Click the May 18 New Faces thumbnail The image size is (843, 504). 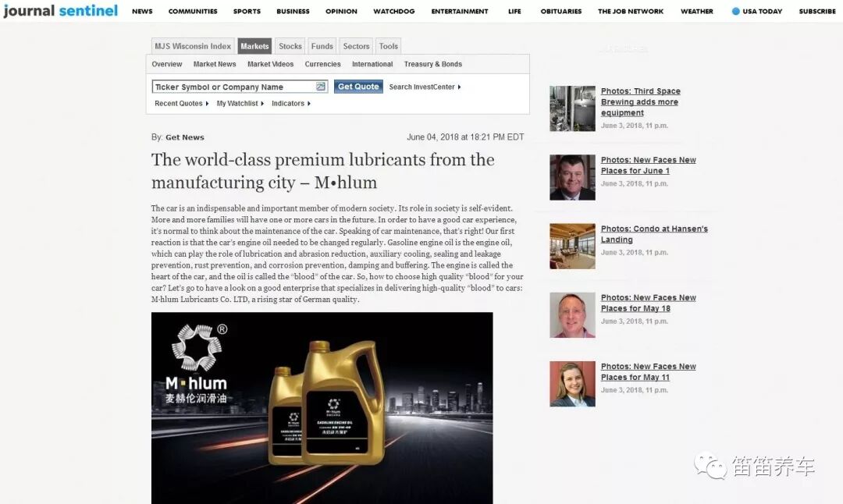pyautogui.click(x=573, y=315)
